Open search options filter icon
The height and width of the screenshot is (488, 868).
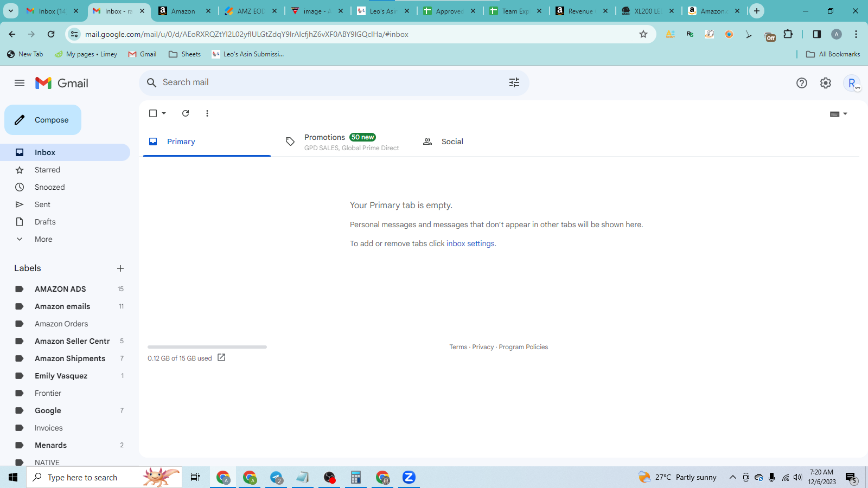514,82
